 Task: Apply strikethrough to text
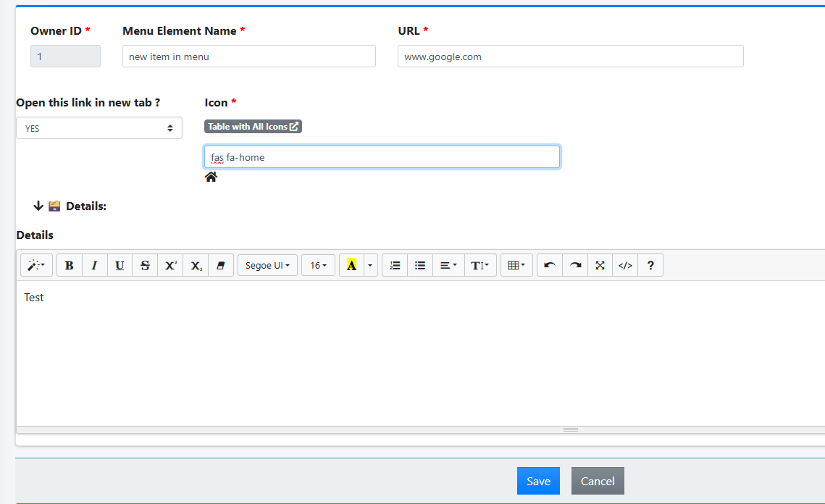click(x=145, y=266)
